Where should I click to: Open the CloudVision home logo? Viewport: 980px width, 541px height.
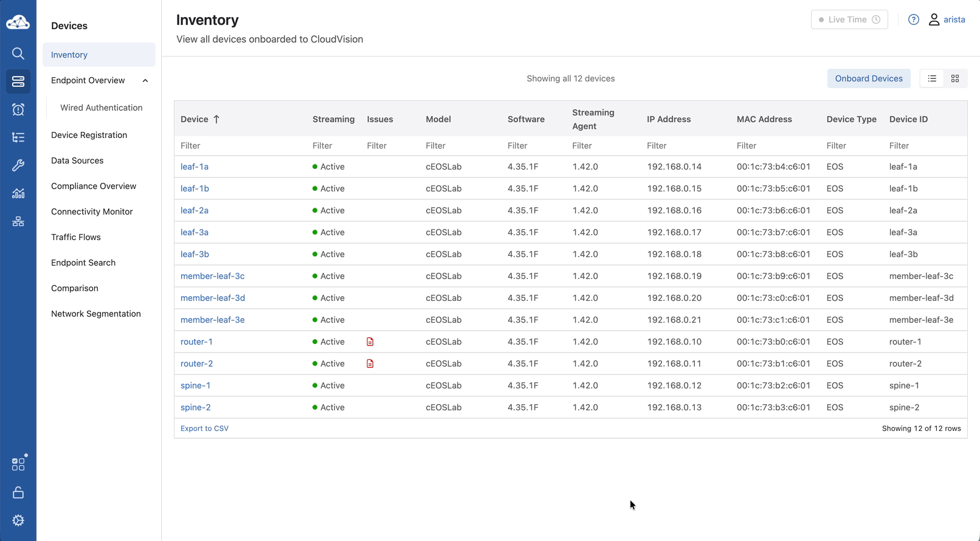pos(18,22)
